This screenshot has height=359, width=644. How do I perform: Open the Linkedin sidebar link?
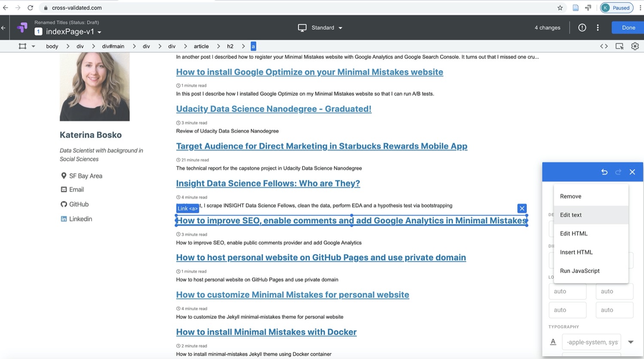coord(80,219)
